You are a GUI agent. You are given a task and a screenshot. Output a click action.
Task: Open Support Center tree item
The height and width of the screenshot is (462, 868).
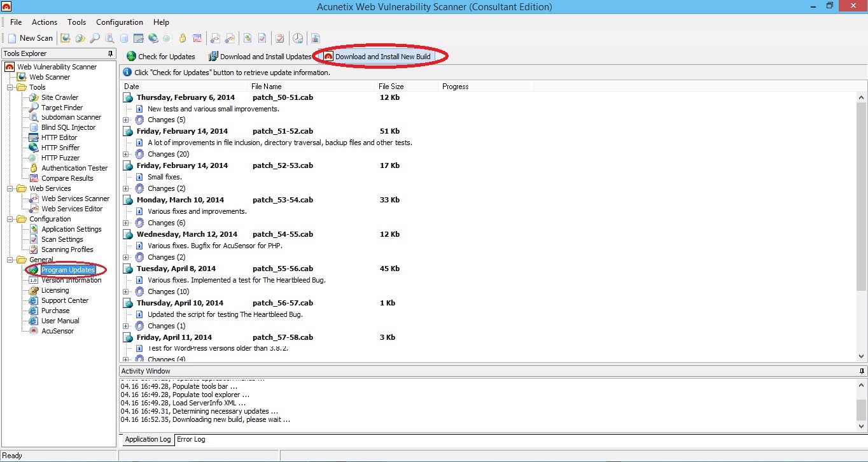point(65,300)
